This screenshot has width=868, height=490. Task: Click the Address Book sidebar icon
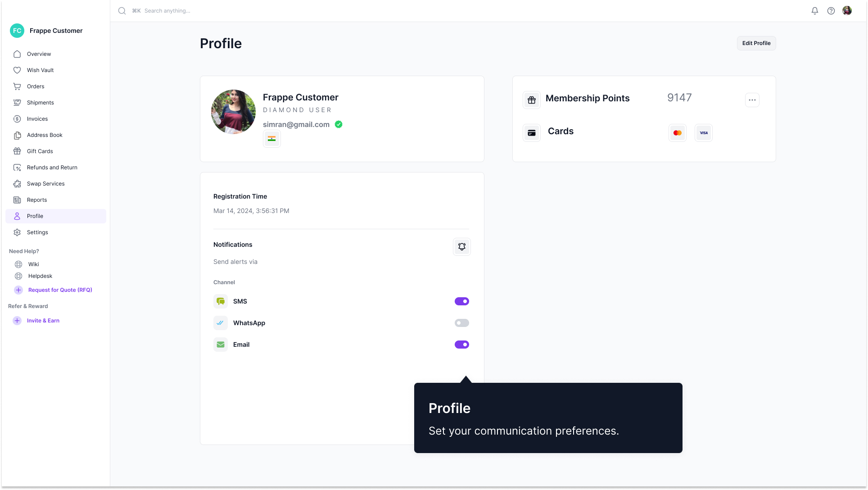pyautogui.click(x=17, y=135)
